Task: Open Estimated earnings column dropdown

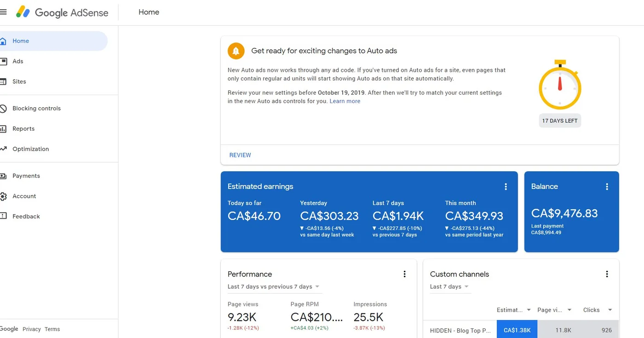Action: 514,310
